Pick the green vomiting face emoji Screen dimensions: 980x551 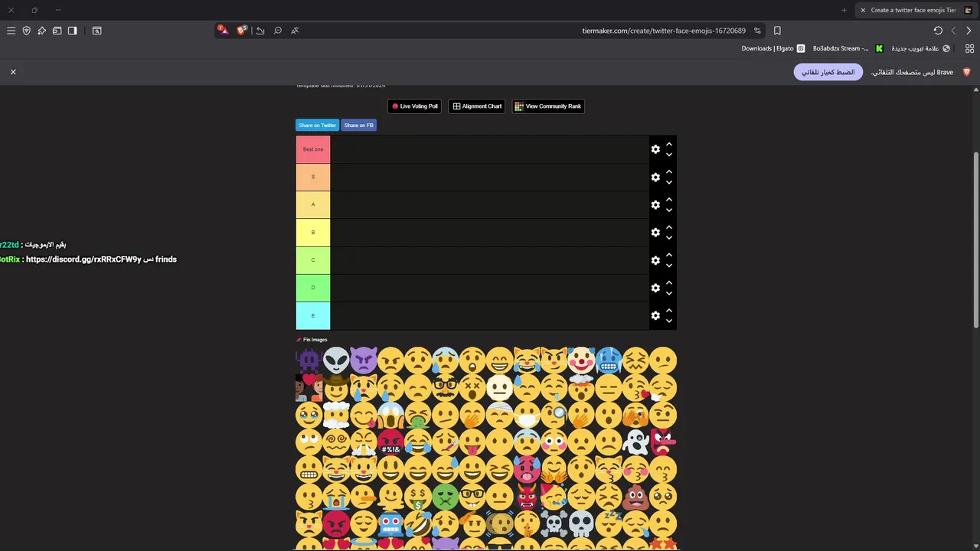tap(418, 415)
